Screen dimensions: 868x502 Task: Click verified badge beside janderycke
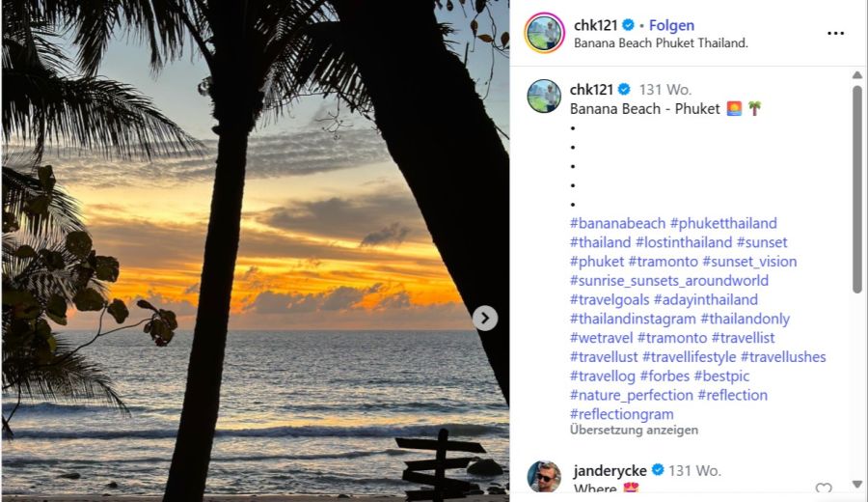[x=658, y=470]
